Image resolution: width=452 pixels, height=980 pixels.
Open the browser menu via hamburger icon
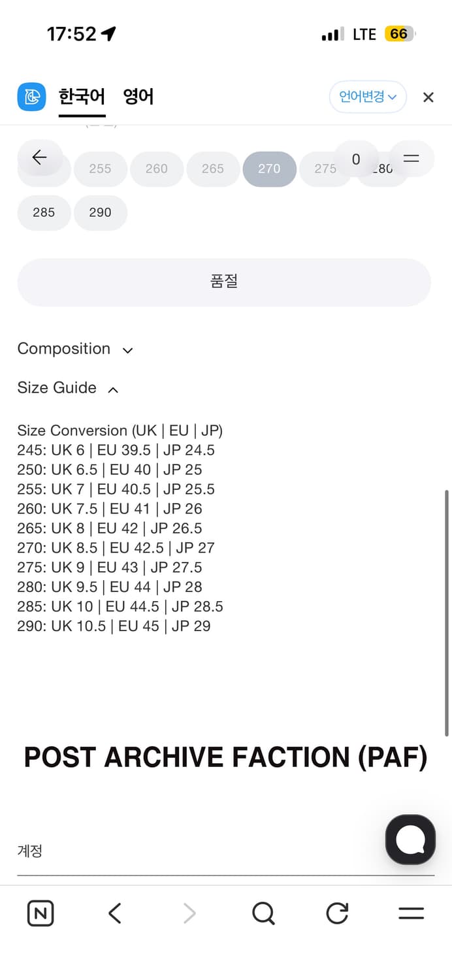[x=411, y=913]
